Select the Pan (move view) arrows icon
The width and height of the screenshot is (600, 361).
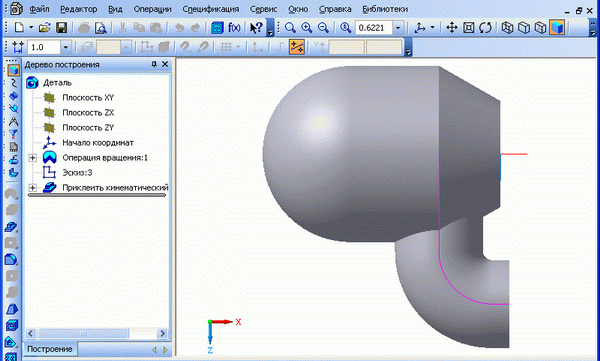pyautogui.click(x=452, y=28)
